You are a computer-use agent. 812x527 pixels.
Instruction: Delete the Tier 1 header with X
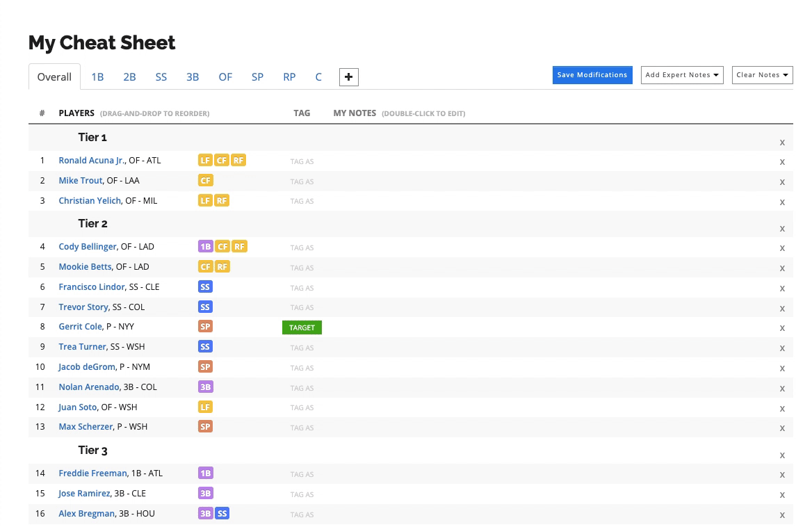[782, 143]
